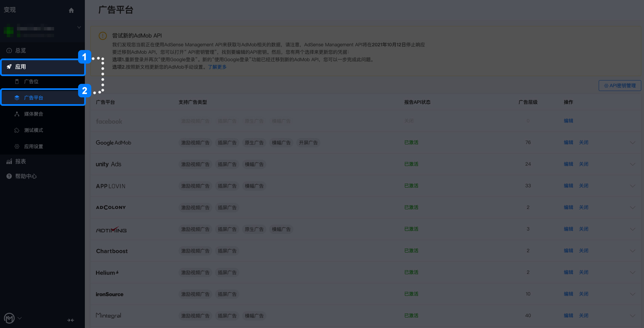
Task: Open 应用设置 in the sidebar
Action: point(33,146)
